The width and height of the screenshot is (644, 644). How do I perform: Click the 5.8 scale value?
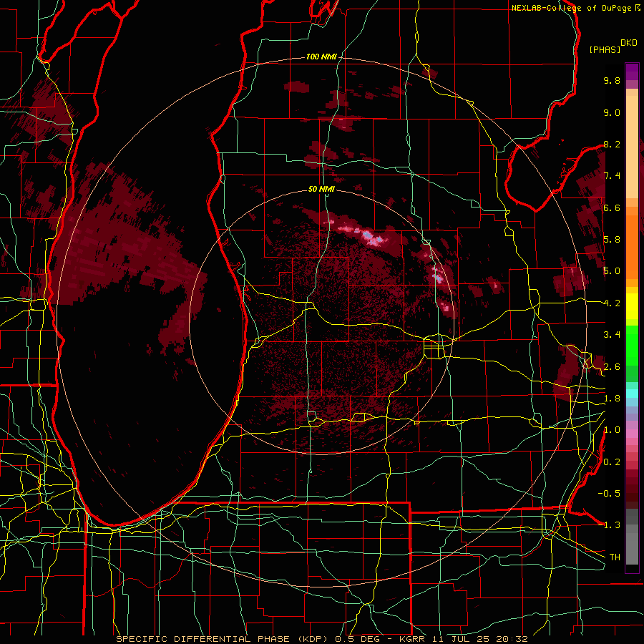[612, 240]
